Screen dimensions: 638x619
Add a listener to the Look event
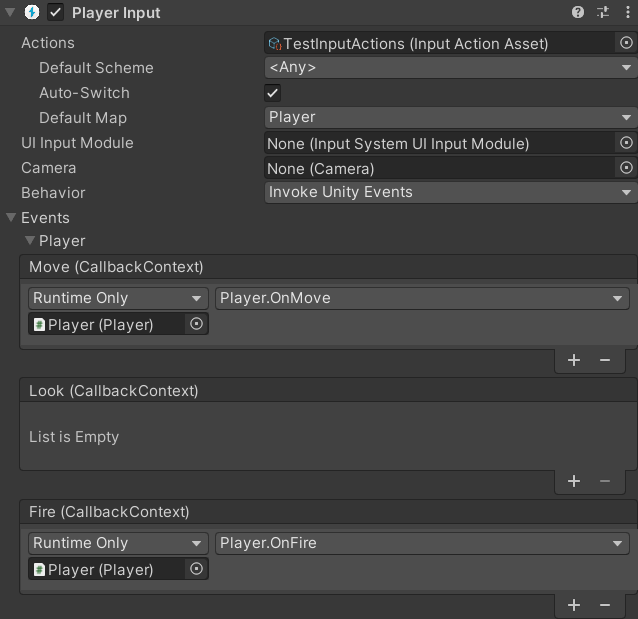coord(574,481)
